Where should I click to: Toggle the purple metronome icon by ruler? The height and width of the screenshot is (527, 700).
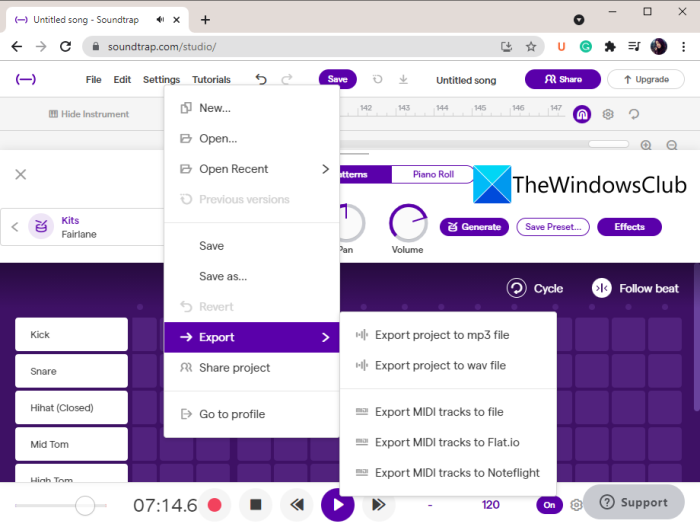point(582,114)
